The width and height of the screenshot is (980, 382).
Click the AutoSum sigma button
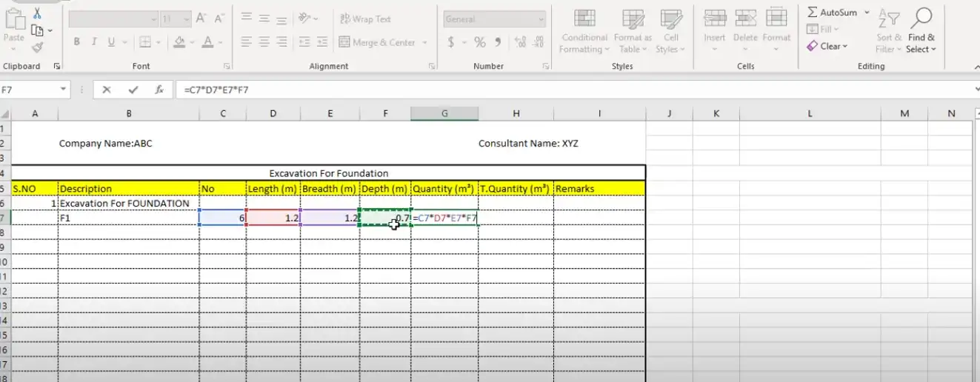pos(832,13)
